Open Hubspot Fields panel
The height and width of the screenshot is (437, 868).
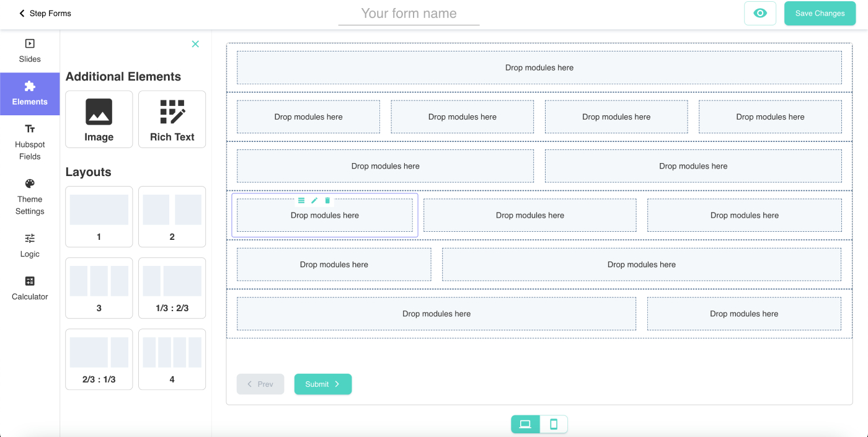coord(30,141)
